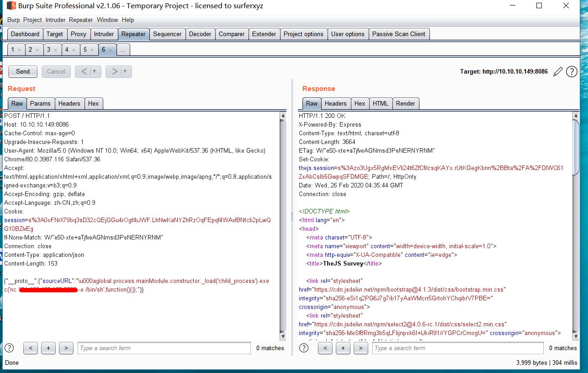Open the Project options tab
The width and height of the screenshot is (588, 373).
coord(303,34)
